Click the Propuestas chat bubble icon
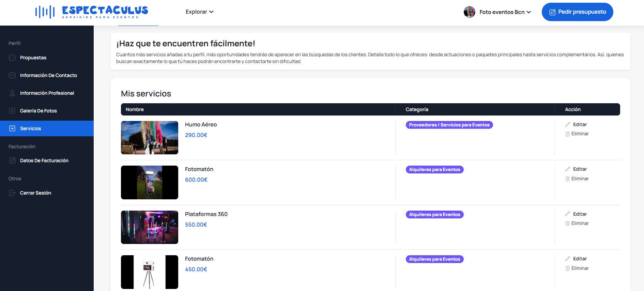Image resolution: width=644 pixels, height=291 pixels. [12, 58]
